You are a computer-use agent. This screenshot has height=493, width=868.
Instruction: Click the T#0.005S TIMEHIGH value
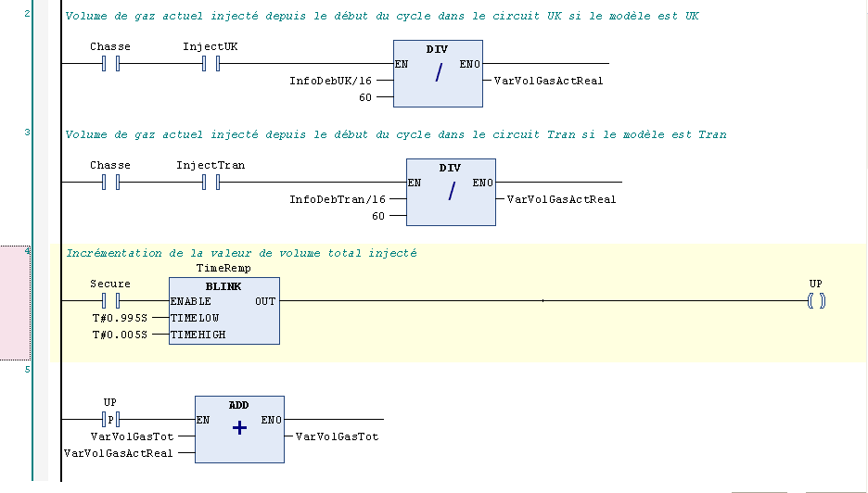120,335
